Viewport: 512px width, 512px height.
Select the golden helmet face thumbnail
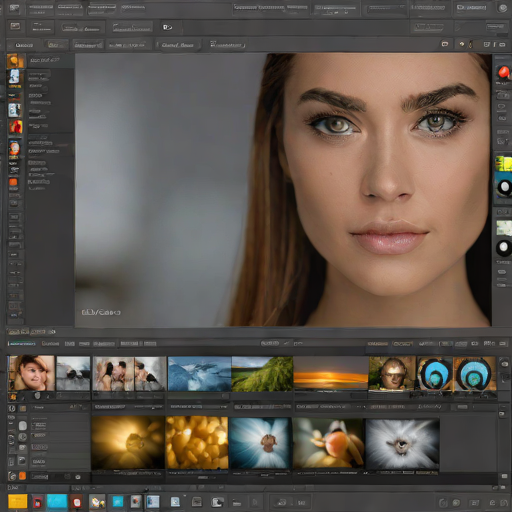tap(392, 373)
